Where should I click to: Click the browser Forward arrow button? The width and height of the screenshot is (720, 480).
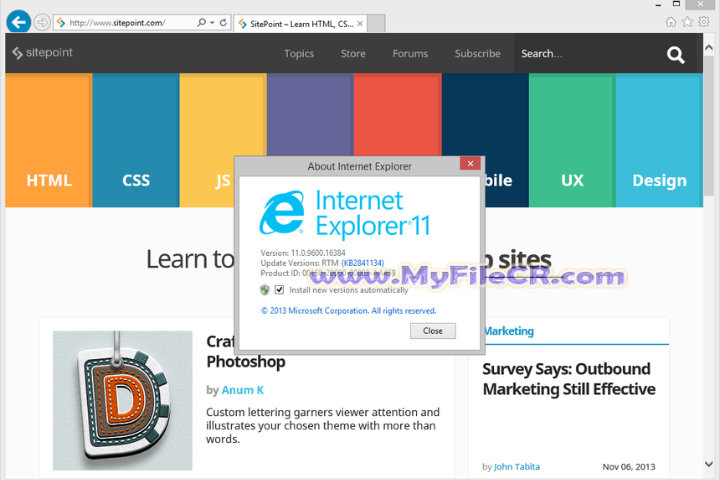point(42,22)
